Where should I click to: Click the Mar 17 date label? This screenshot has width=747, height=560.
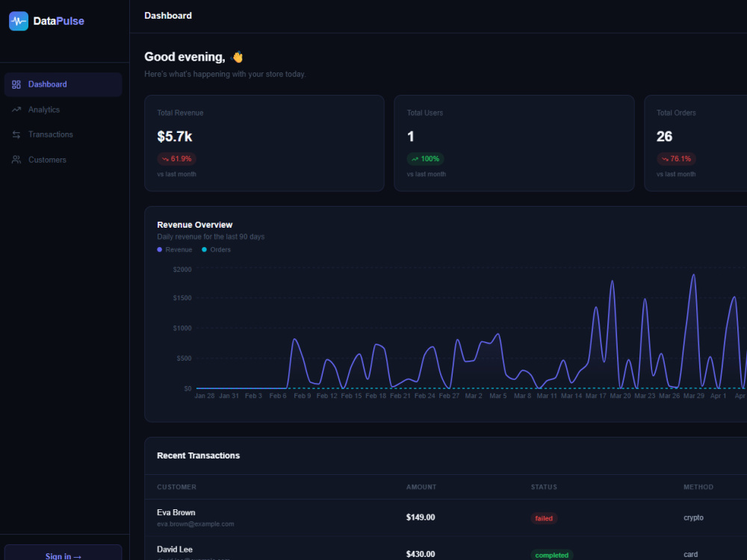595,396
